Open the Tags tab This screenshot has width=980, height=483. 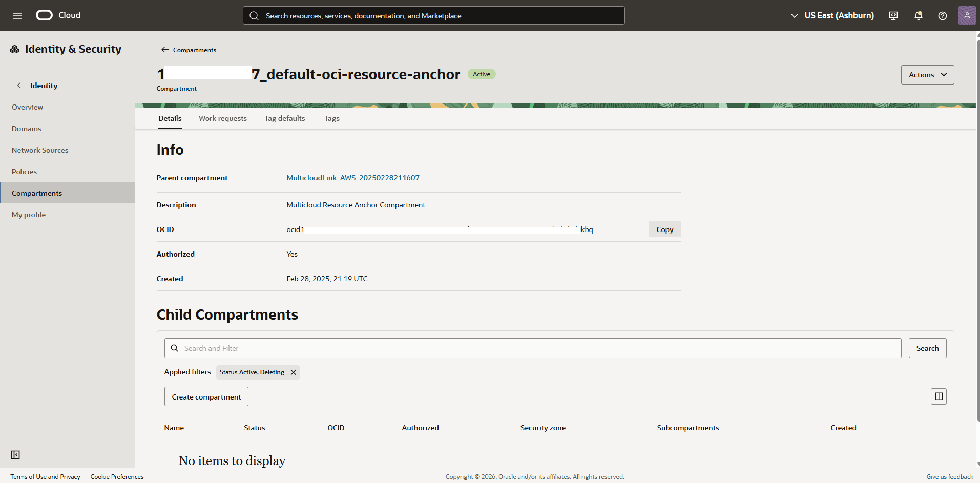pos(332,118)
